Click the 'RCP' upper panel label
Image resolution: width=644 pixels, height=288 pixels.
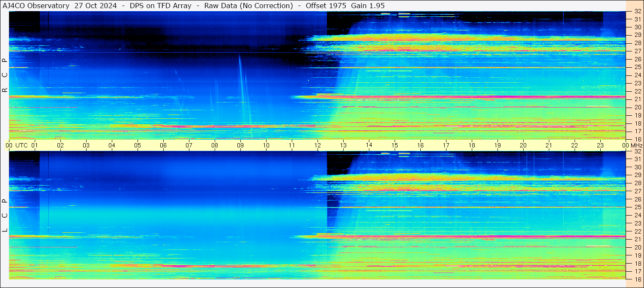coord(5,75)
